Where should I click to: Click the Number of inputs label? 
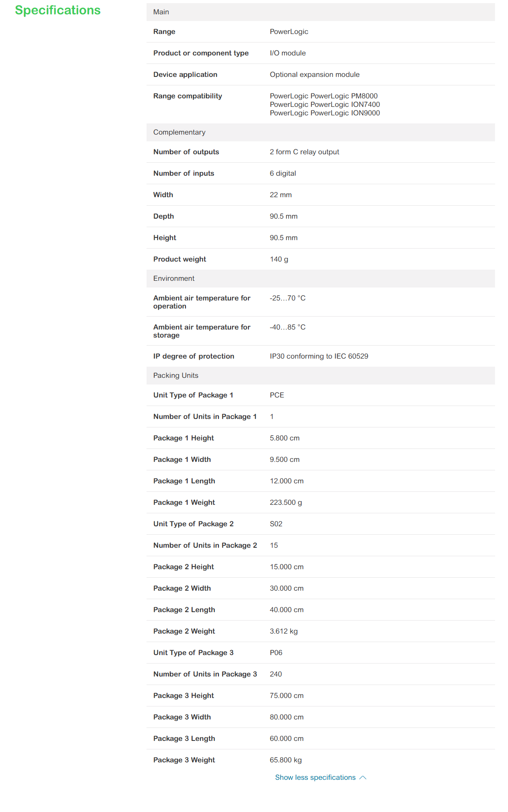pos(184,173)
